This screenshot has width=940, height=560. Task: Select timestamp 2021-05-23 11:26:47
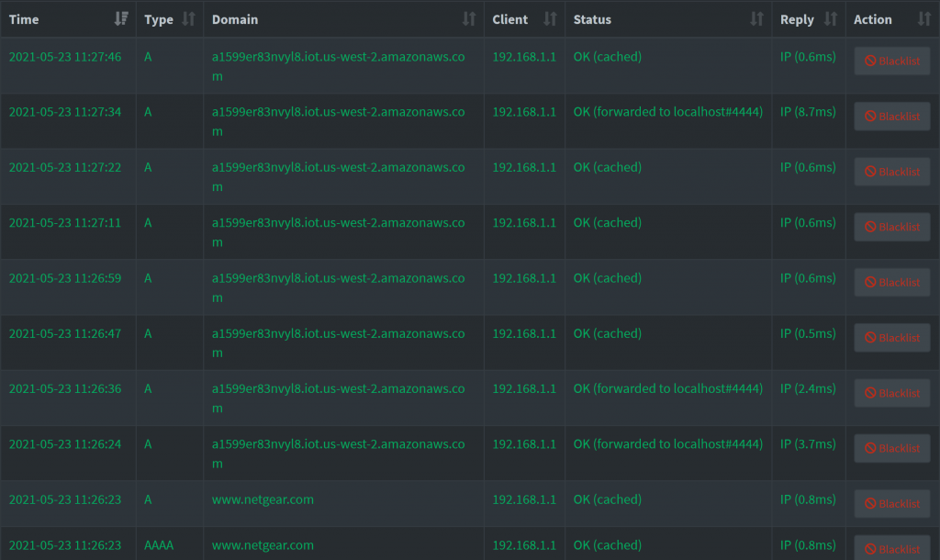(x=65, y=333)
